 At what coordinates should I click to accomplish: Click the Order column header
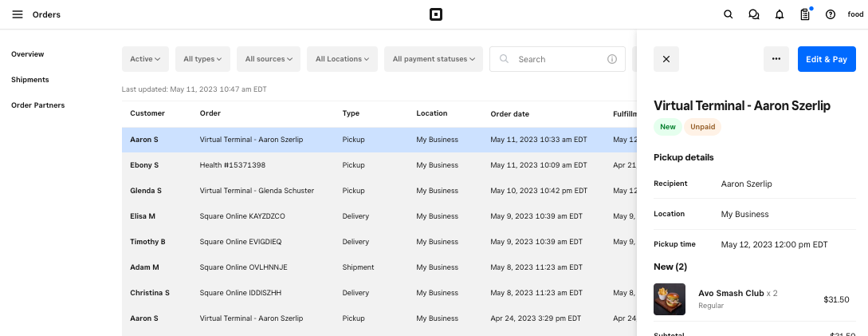tap(210, 113)
